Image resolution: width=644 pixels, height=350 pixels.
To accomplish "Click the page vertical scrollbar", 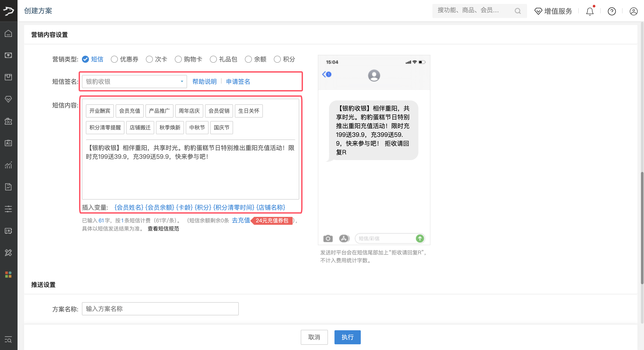I will coord(642,228).
